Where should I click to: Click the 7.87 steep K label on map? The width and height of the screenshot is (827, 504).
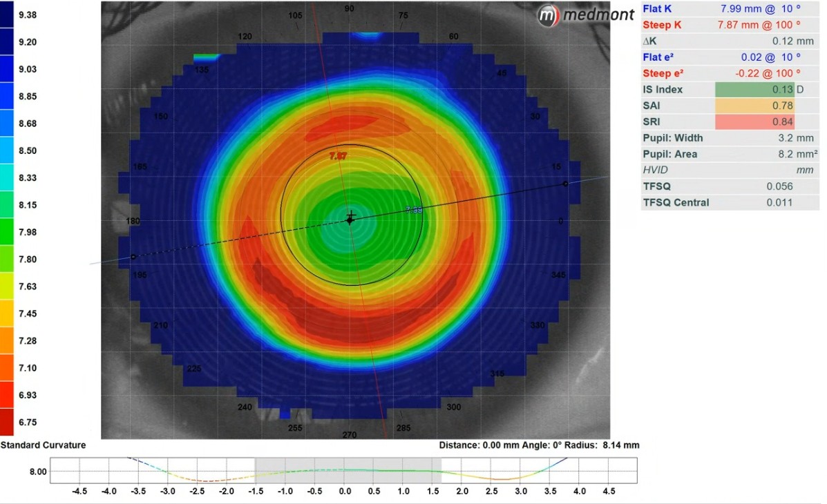pos(338,156)
